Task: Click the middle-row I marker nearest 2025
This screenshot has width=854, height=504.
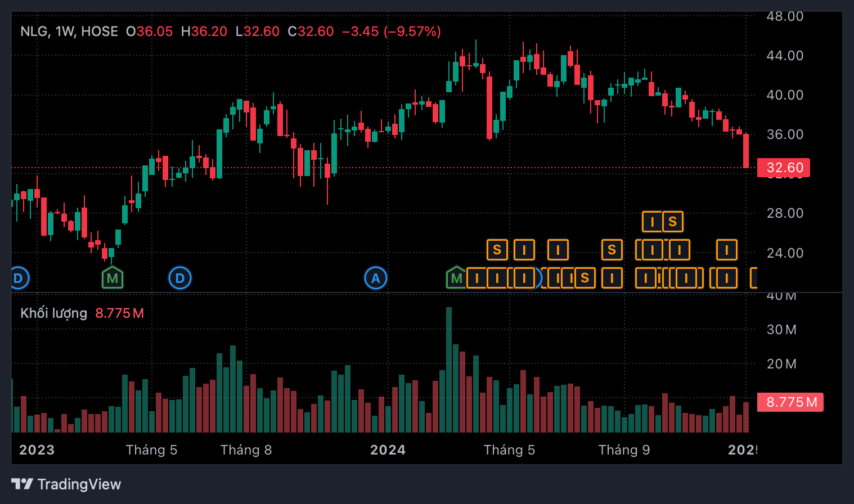Action: (727, 250)
